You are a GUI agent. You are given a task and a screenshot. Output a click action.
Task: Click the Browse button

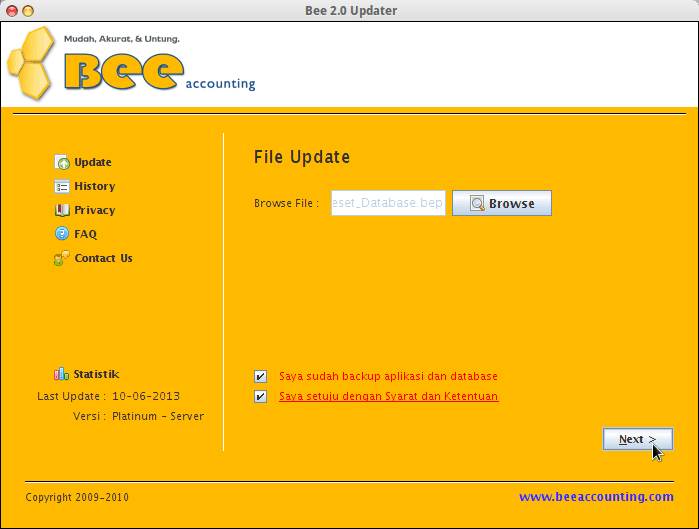[x=502, y=203]
